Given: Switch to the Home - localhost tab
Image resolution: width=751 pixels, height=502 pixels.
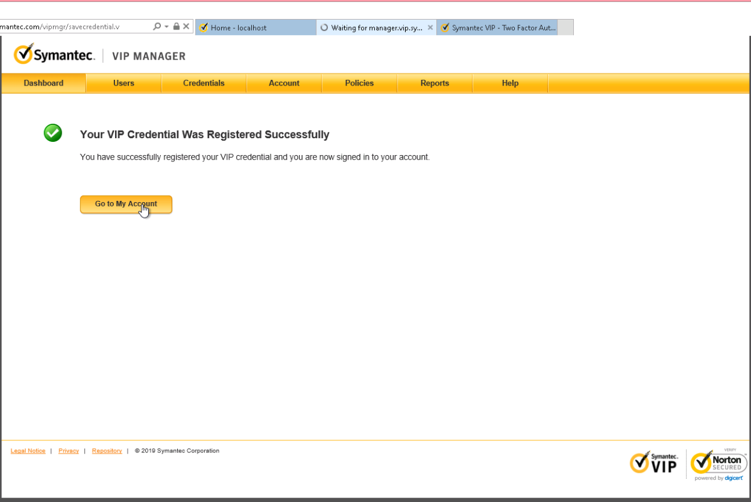Looking at the screenshot, I should (255, 28).
